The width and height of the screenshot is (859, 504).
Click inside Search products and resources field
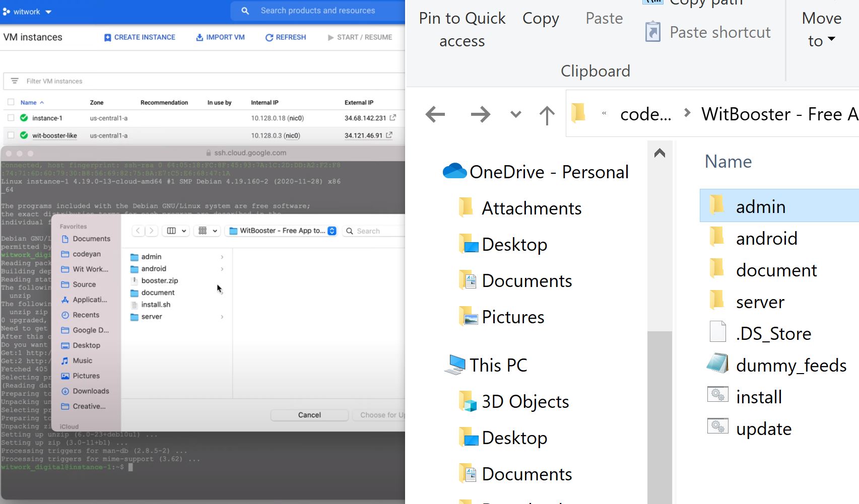coord(317,11)
